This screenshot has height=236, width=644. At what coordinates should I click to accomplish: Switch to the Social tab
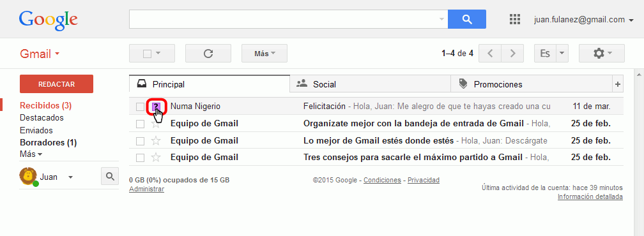pos(371,84)
